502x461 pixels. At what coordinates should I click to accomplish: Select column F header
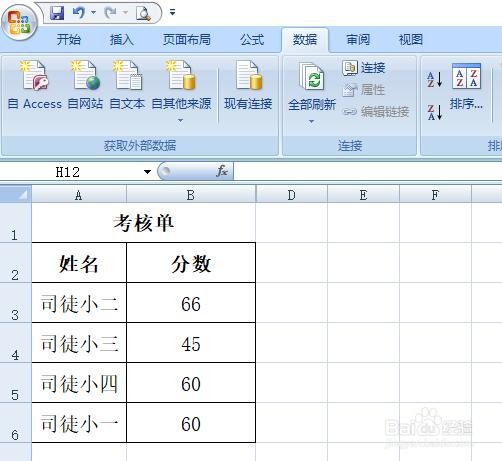pyautogui.click(x=435, y=195)
